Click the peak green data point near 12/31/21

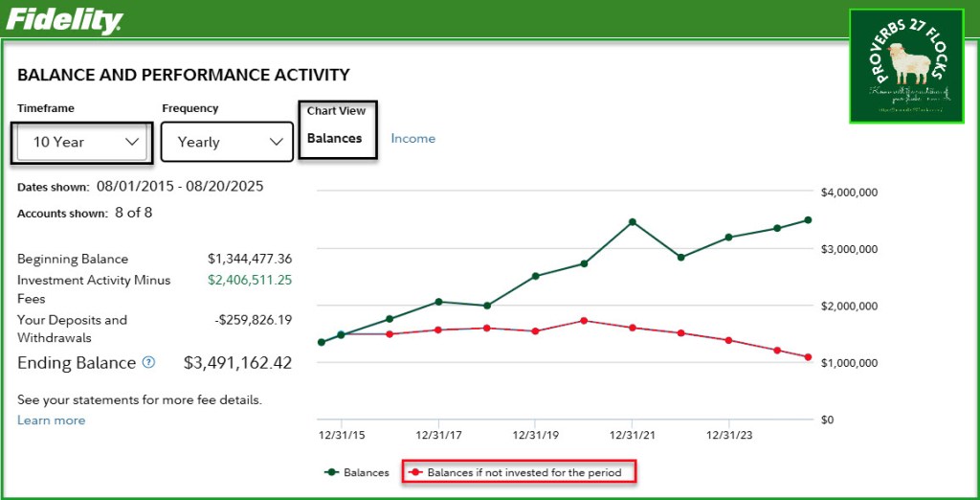tap(633, 222)
